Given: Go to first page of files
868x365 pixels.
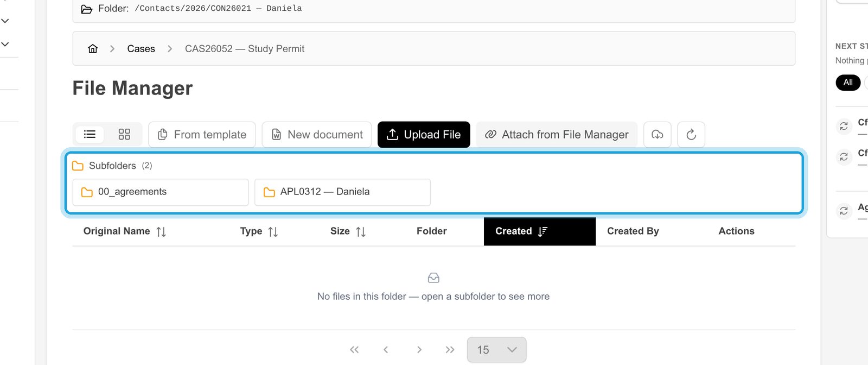Looking at the screenshot, I should click(354, 350).
